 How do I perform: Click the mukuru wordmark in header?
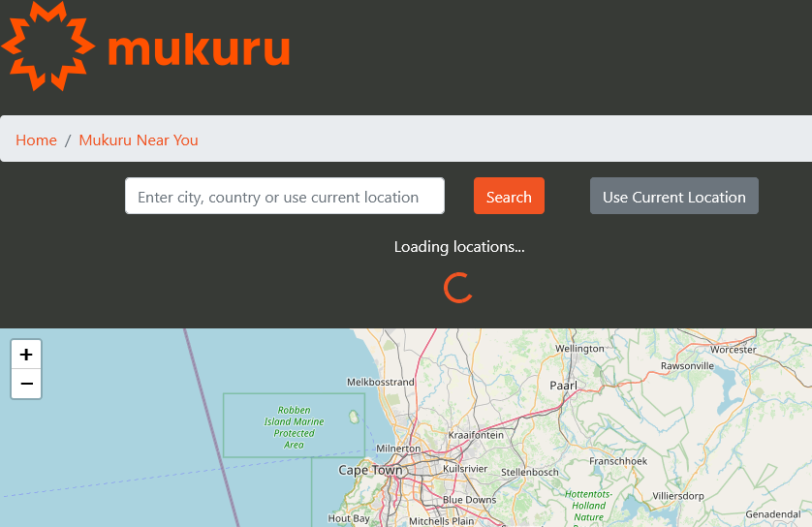pyautogui.click(x=200, y=49)
